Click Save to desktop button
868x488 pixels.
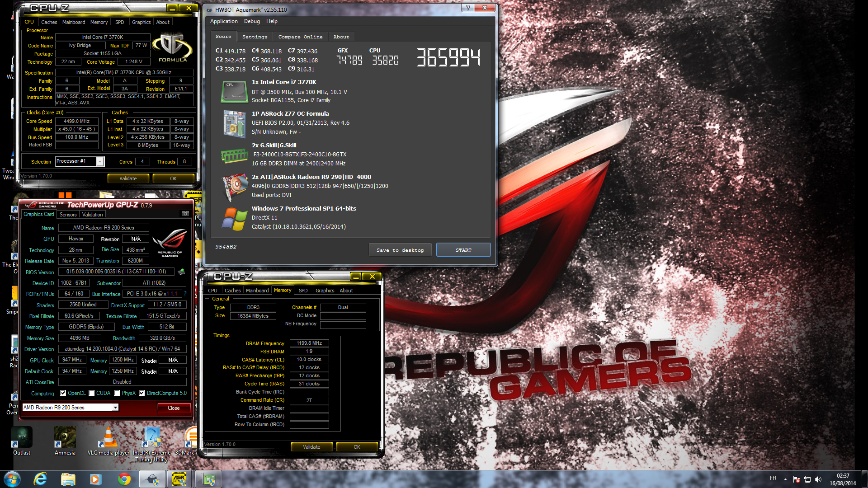pos(400,250)
